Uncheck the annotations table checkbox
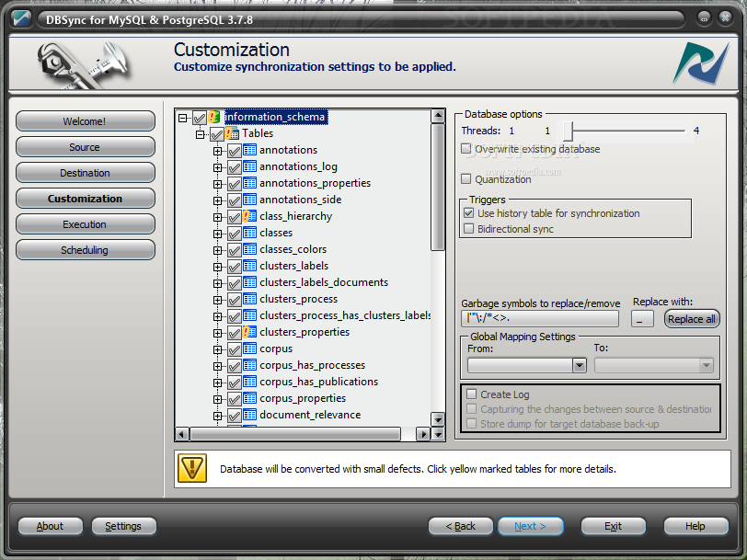This screenshot has height=560, width=747. 234,151
